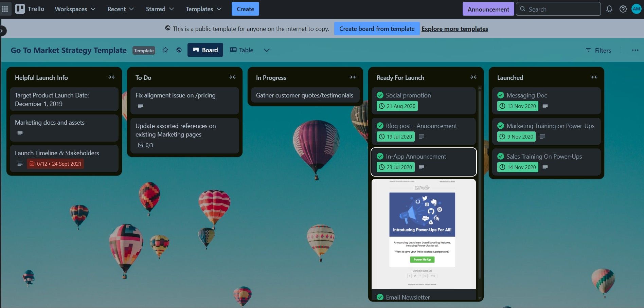Collapse the Ready For Launch list
Screen dimensions: 644x308
coord(473,77)
